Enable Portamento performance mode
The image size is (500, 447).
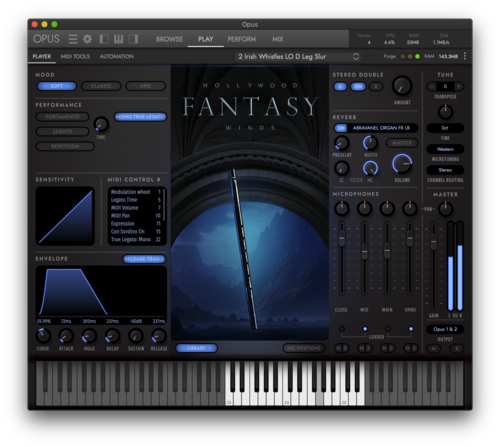coord(62,117)
